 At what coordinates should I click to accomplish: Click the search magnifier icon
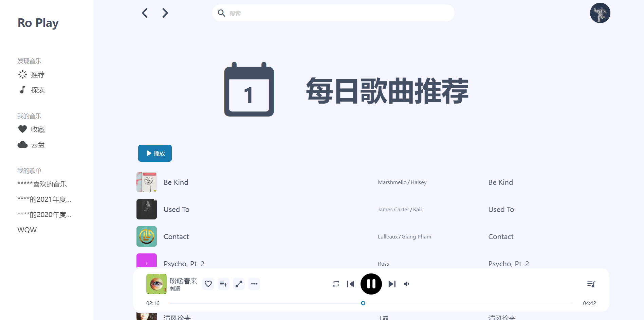click(x=221, y=13)
